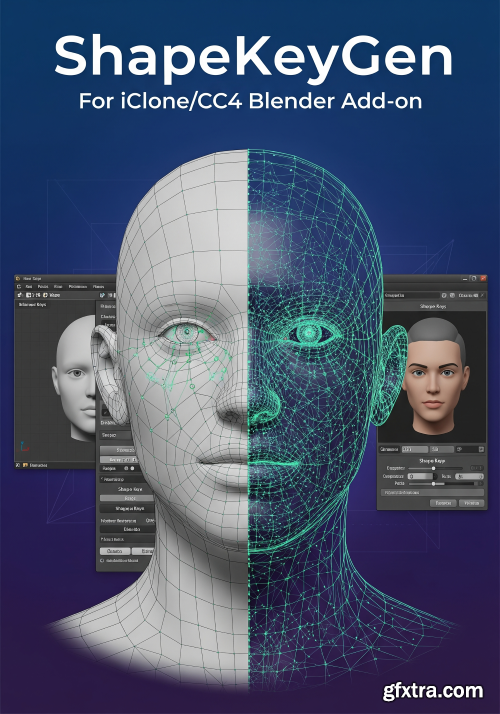The width and height of the screenshot is (500, 714).
Task: Click the yellow folder icon in left window status bar
Action: 25,465
